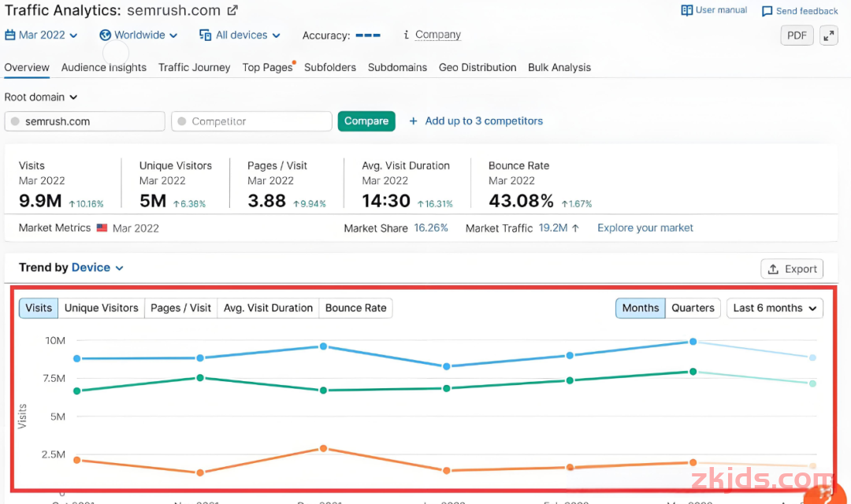Click the Export button
Screen dimensions: 851x504
(x=792, y=269)
